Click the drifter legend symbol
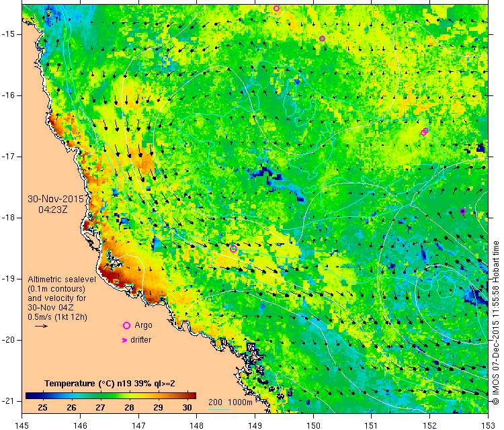 (x=125, y=340)
